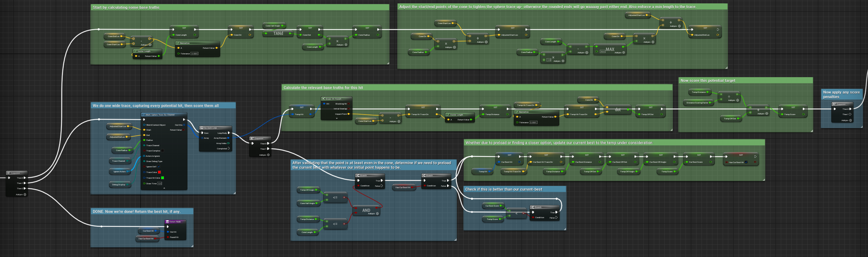This screenshot has height=257, width=868.
Task: Click the Found Hit pin on Return Node
Action: point(168,237)
